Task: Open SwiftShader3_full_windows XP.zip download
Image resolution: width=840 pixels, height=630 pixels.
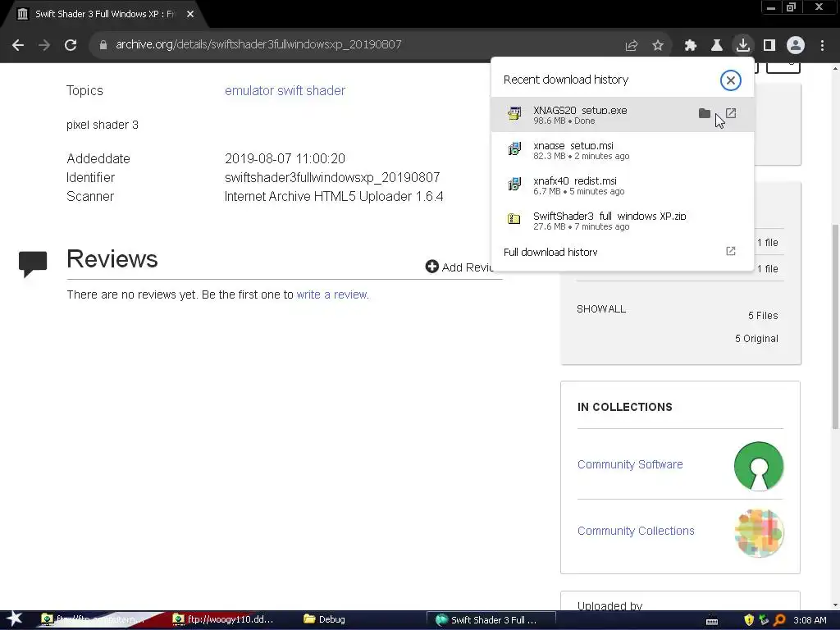Action: pos(622,221)
